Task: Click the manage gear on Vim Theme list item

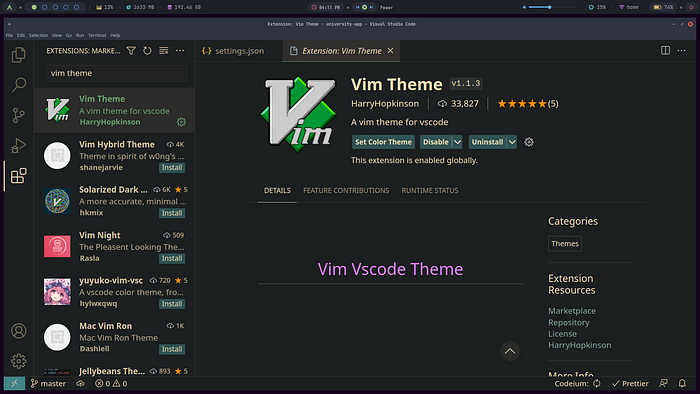Action: (181, 122)
